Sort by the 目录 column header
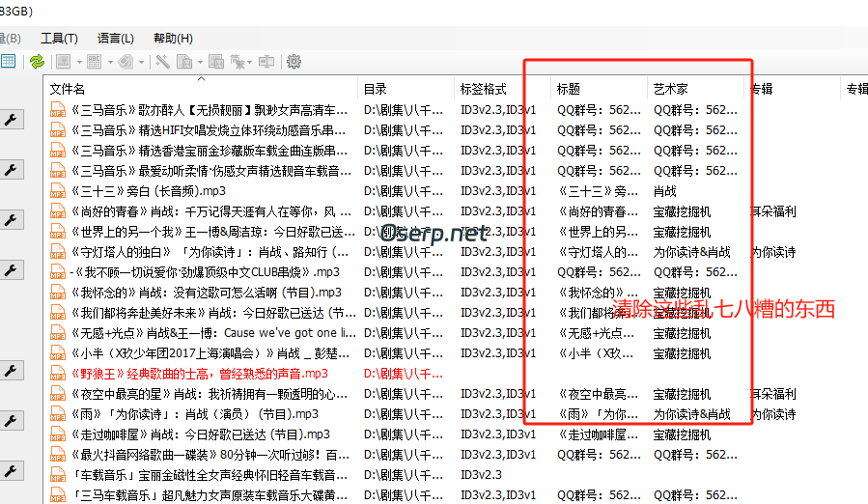Viewport: 868px width, 504px height. pos(406,89)
